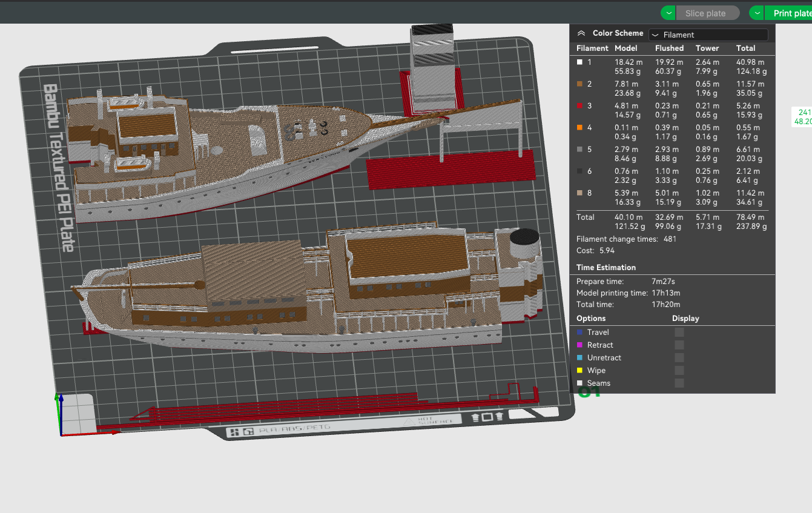The height and width of the screenshot is (513, 812).
Task: Click the 19.92 m flushed value
Action: click(x=669, y=62)
